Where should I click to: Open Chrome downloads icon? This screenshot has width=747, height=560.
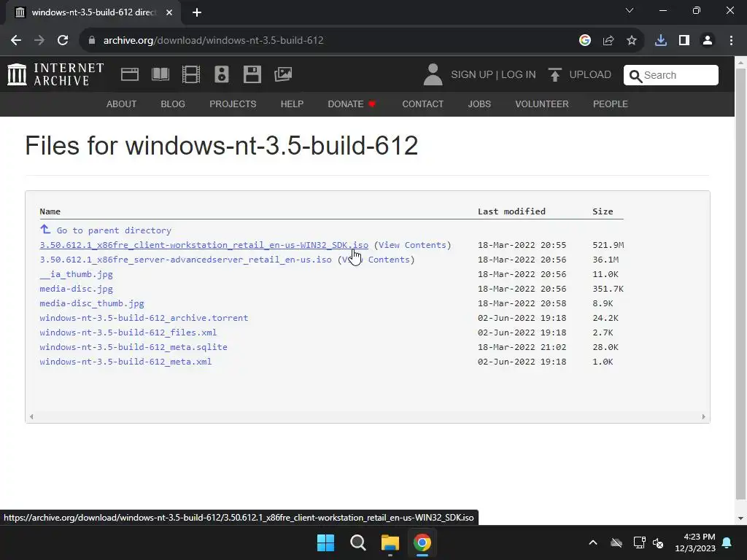point(661,40)
